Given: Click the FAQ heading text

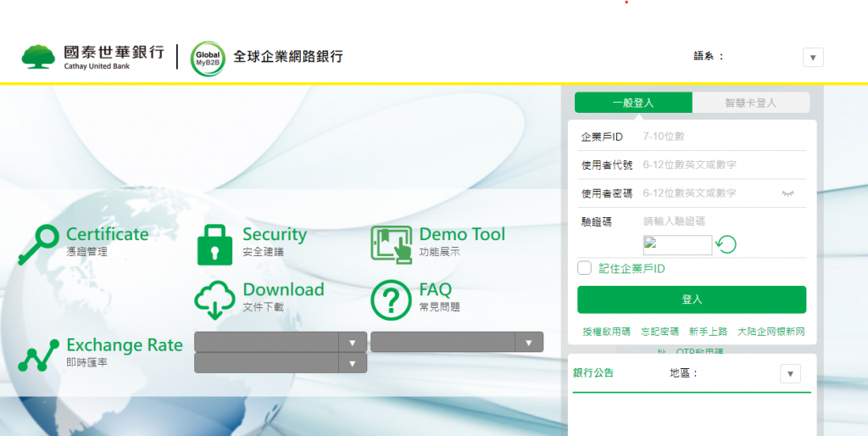Looking at the screenshot, I should click(x=436, y=290).
